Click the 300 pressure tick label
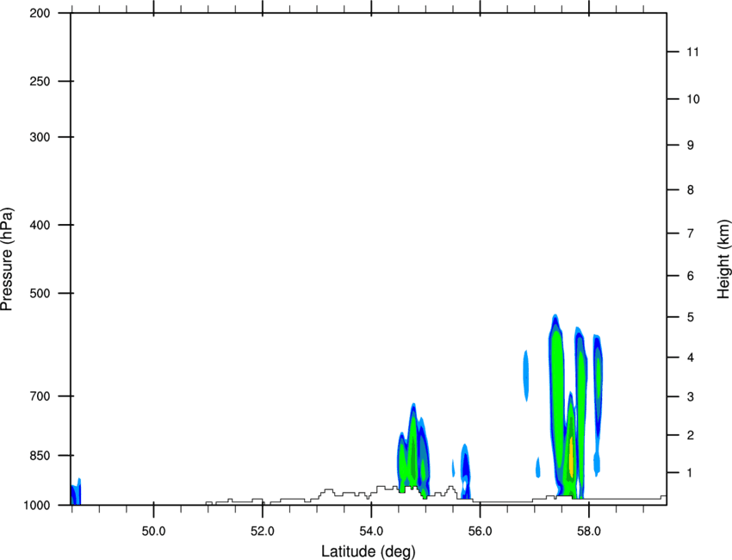This screenshot has height=560, width=732. (x=40, y=137)
